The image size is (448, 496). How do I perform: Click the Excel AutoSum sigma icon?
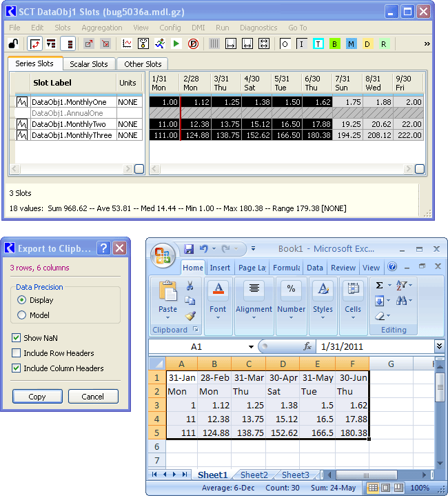pos(380,286)
